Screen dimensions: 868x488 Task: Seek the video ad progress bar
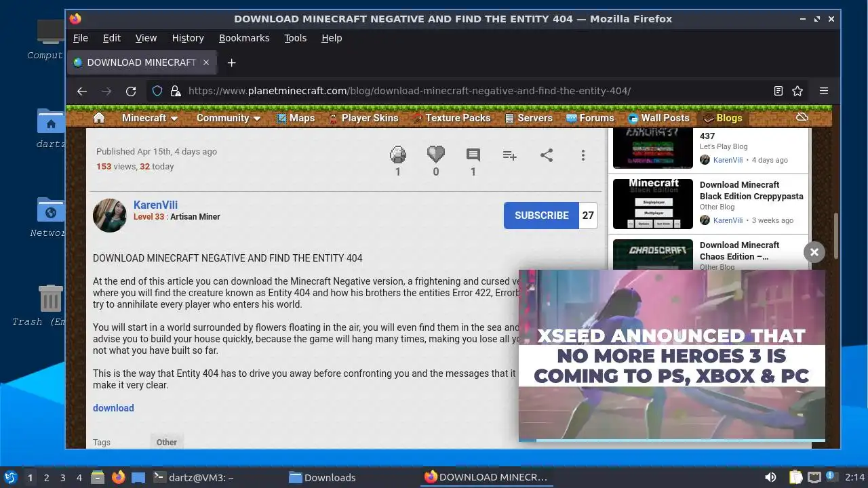[x=672, y=441]
